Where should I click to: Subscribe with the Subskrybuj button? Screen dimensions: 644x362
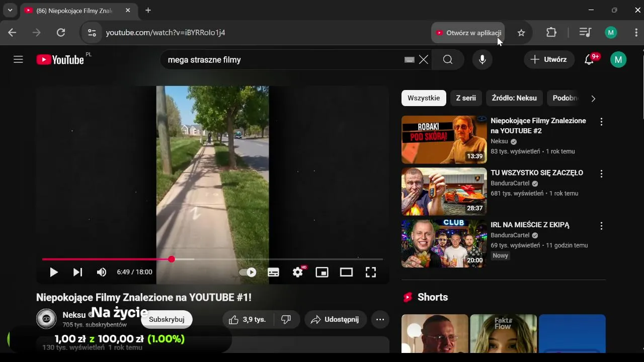coord(167,319)
